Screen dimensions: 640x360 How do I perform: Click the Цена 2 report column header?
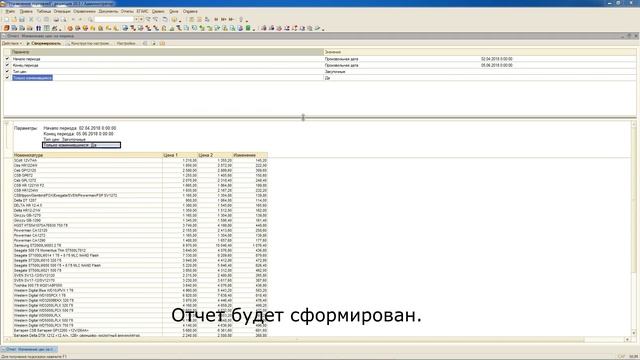pos(215,155)
